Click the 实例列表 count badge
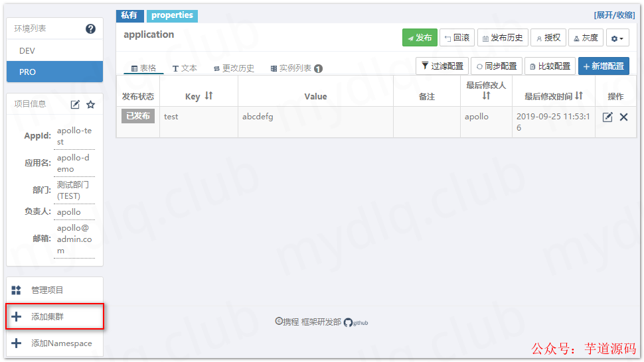This screenshot has width=644, height=362. (318, 68)
